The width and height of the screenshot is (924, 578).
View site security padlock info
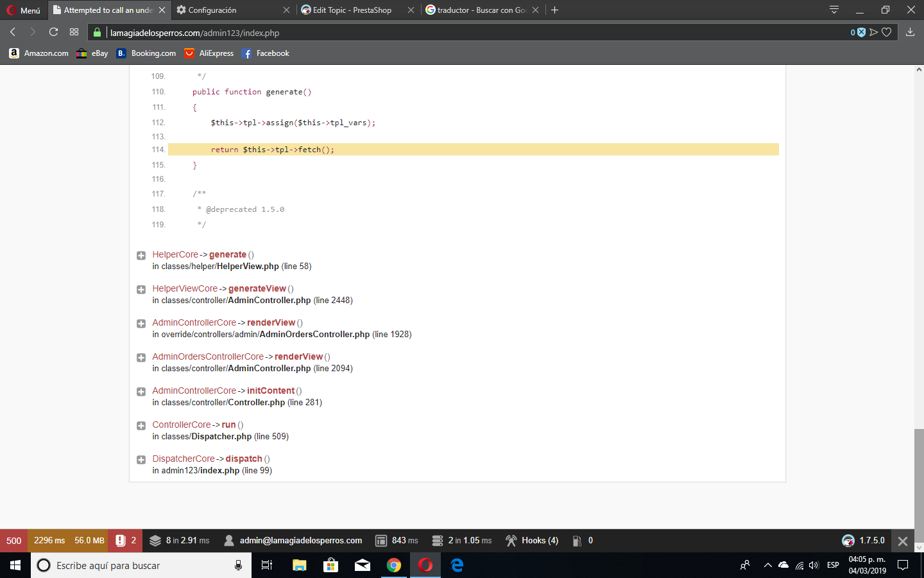click(x=98, y=33)
